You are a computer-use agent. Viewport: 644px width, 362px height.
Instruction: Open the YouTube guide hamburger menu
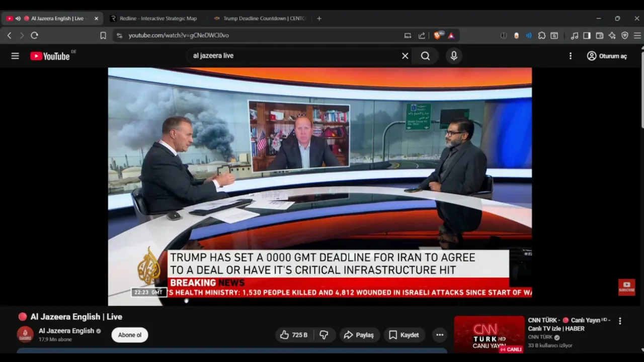point(15,56)
